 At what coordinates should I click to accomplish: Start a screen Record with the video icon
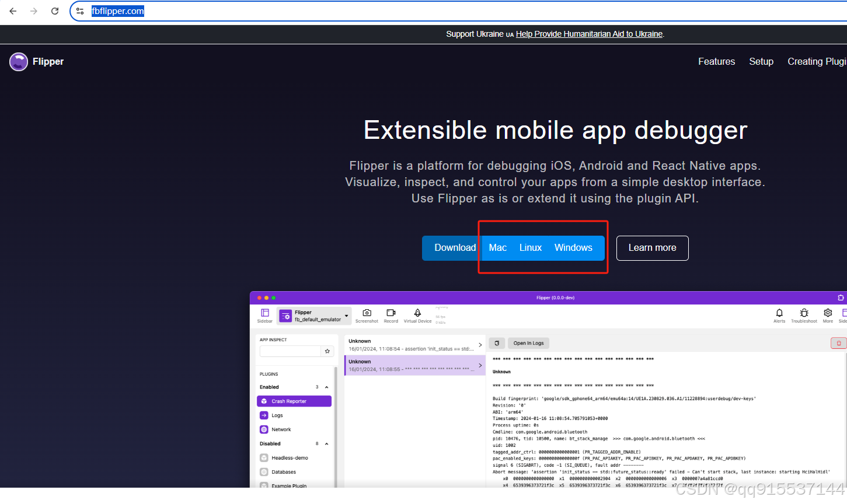391,316
